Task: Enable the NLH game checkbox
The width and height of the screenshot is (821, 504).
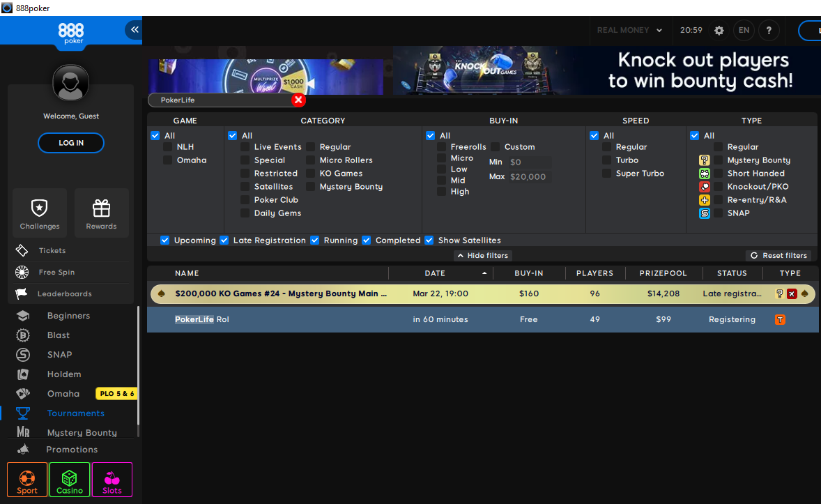Action: pos(168,147)
